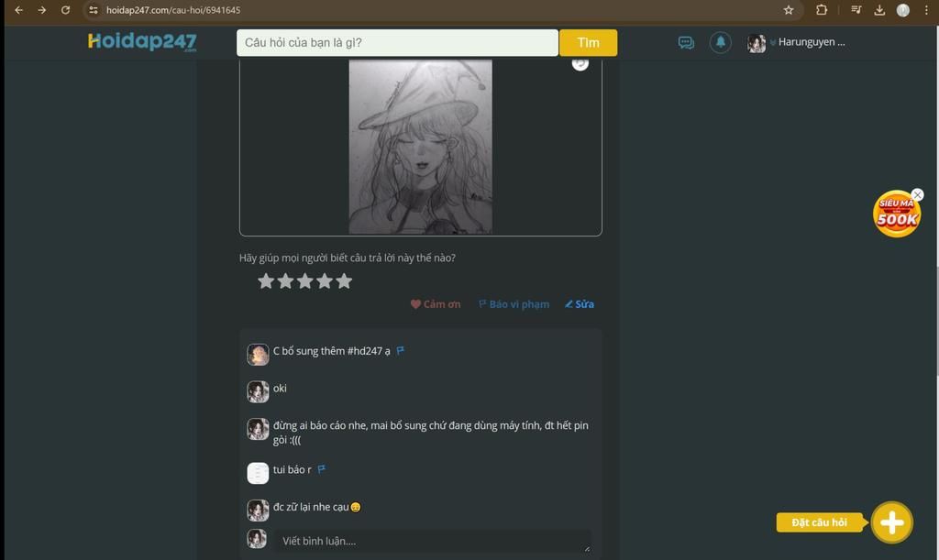Screen dimensions: 939x560
Task: Click Báo vi phạm report link
Action: click(x=514, y=304)
